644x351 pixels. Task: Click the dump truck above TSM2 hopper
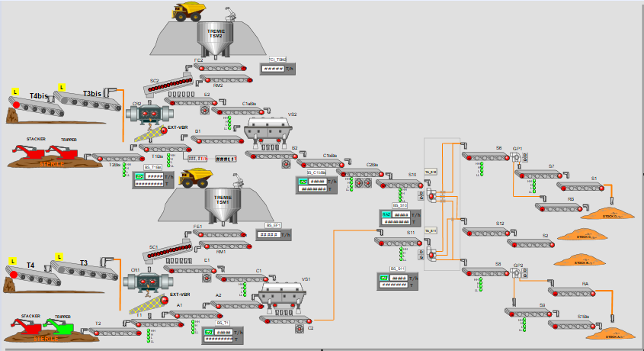pos(189,11)
